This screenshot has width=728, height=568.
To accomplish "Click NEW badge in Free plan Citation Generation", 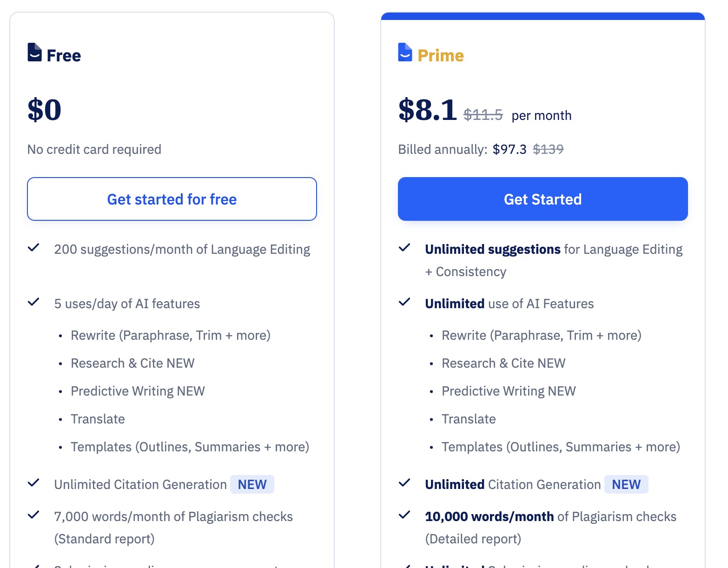I will point(252,484).
